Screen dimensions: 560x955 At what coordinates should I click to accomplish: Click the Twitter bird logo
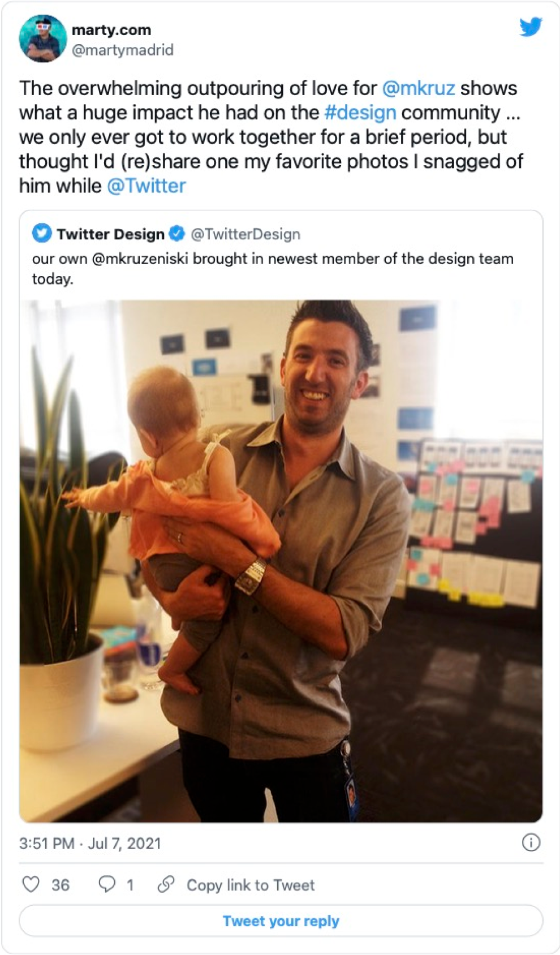[531, 27]
